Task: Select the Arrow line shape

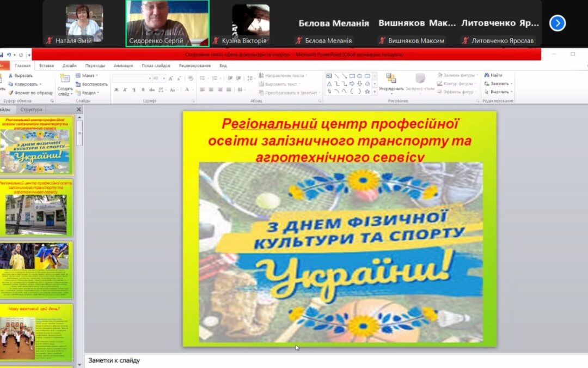Action: pyautogui.click(x=344, y=76)
